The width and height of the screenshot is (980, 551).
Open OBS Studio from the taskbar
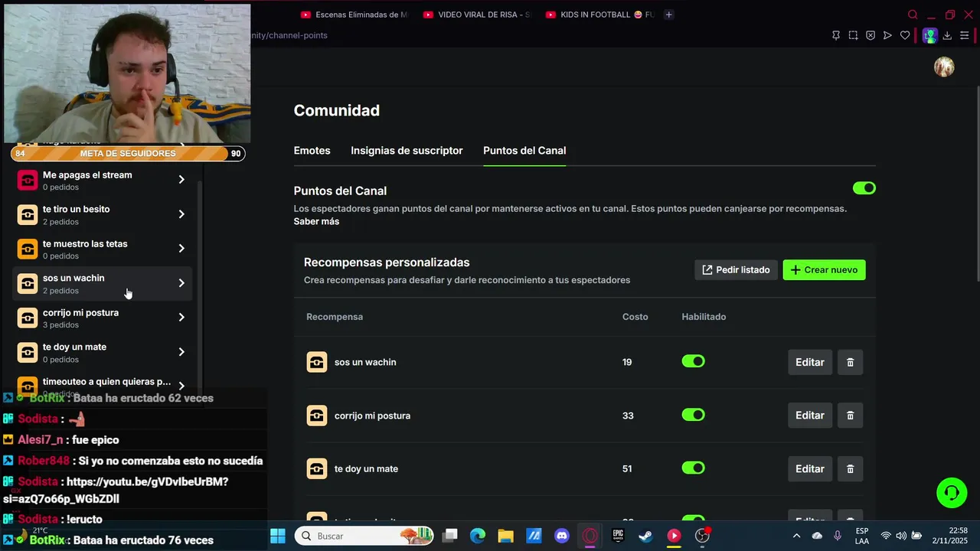702,536
